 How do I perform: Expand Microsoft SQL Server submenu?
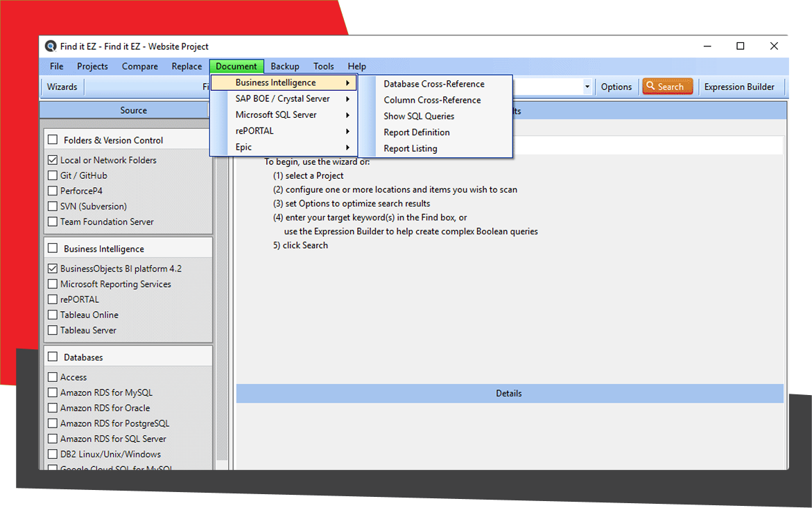pyautogui.click(x=284, y=115)
